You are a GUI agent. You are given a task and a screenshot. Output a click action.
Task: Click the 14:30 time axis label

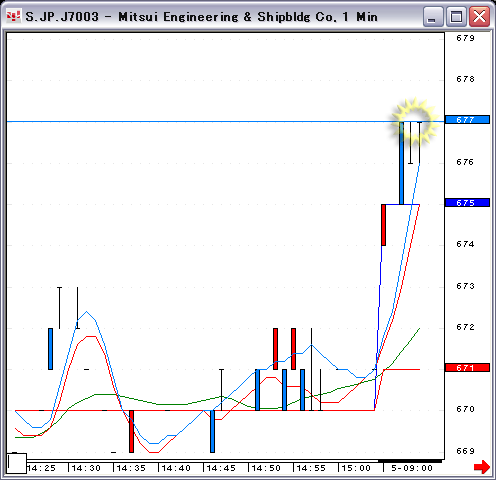point(86,468)
